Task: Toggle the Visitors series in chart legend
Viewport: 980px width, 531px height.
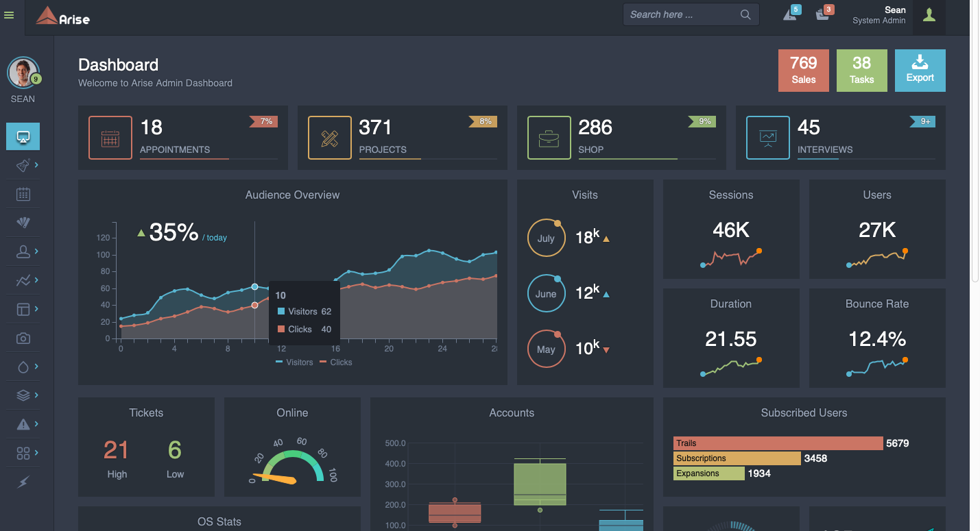Action: (294, 362)
